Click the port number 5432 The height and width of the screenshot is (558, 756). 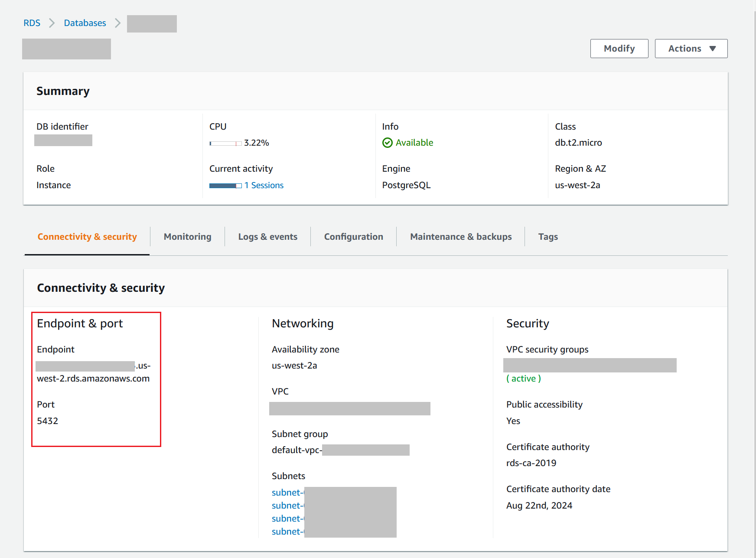(48, 421)
